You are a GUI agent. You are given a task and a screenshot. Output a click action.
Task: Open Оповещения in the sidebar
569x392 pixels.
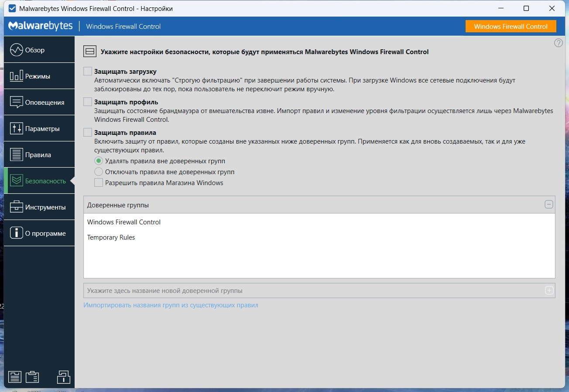click(x=39, y=103)
